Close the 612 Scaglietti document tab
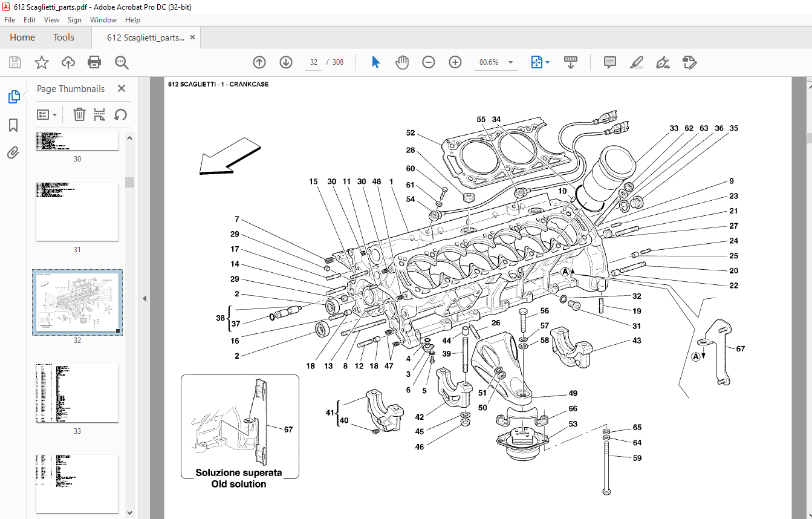Image resolution: width=812 pixels, height=519 pixels. tap(193, 38)
